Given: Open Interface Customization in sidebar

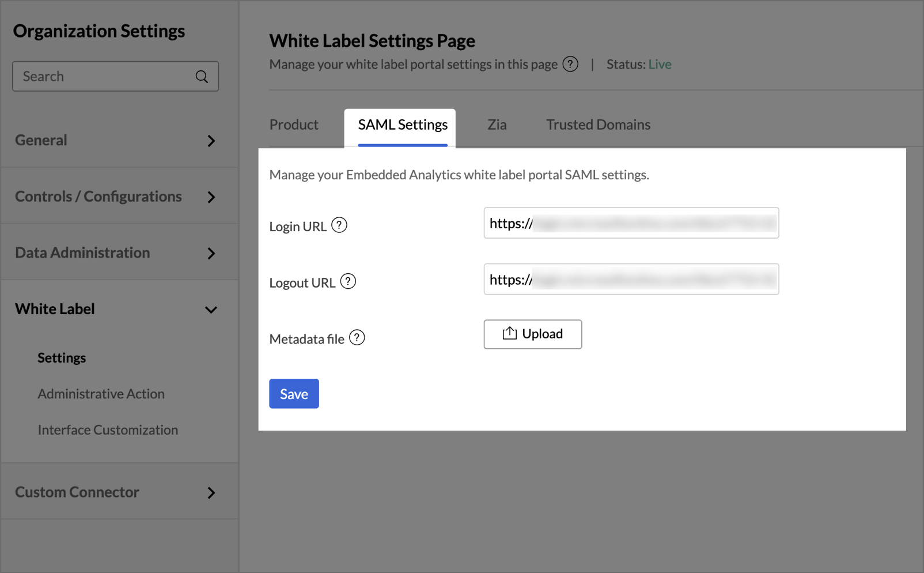Looking at the screenshot, I should click(x=108, y=430).
